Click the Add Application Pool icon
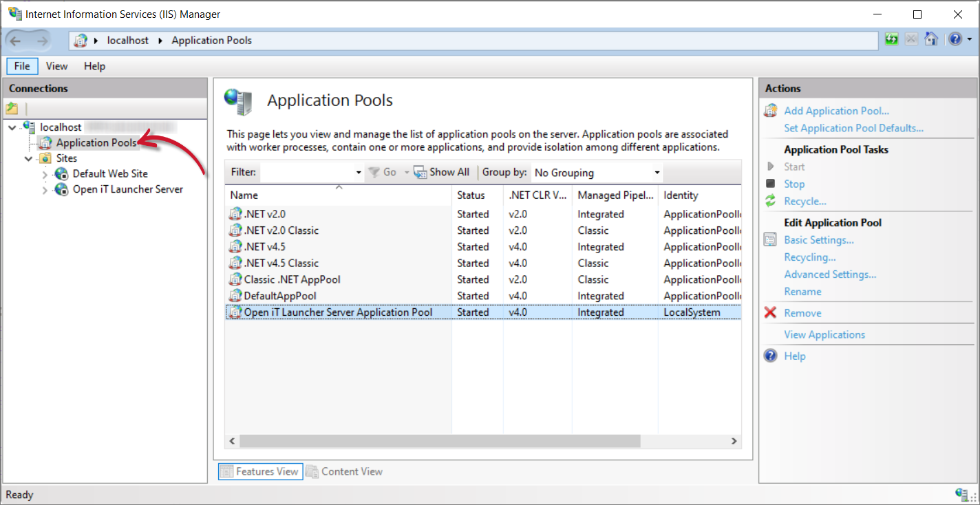This screenshot has width=980, height=505. pyautogui.click(x=771, y=111)
